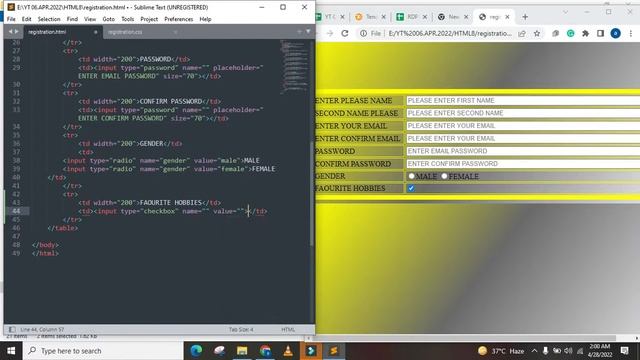Image resolution: width=640 pixels, height=360 pixels.
Task: Click the ENTER CONFIRM EMAIL input field
Action: tap(523, 138)
